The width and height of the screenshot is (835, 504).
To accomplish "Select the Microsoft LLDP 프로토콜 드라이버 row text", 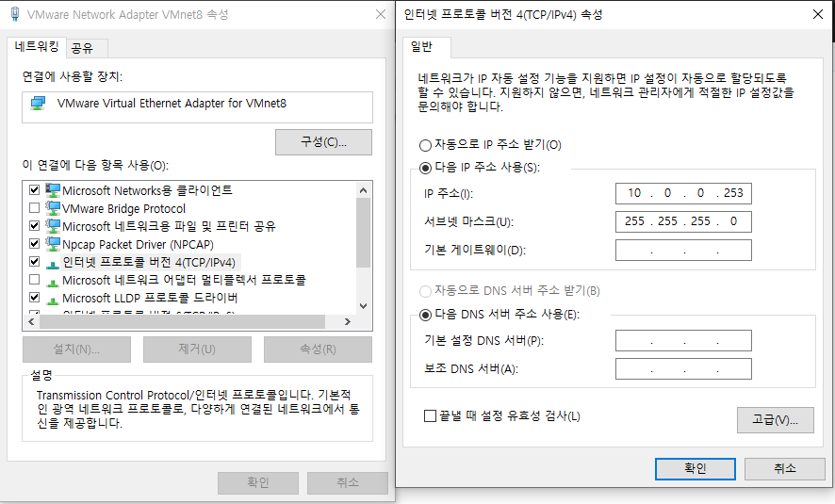I will (150, 298).
